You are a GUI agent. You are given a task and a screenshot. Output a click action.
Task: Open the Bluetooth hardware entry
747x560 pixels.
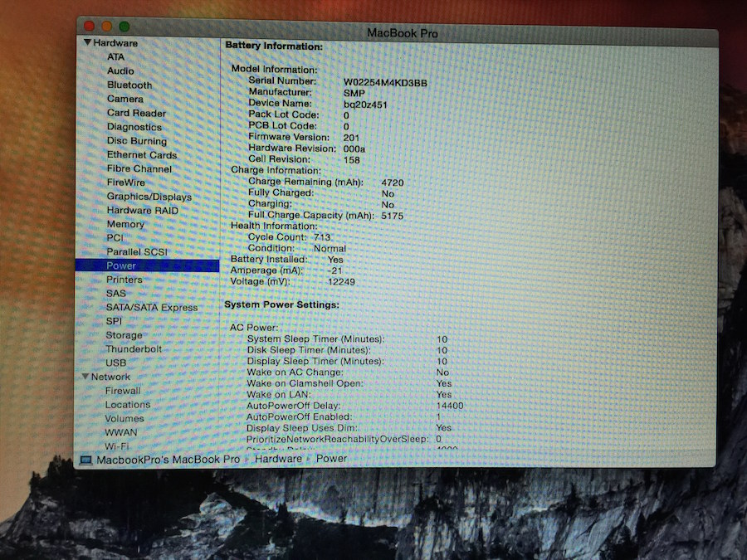[x=129, y=85]
